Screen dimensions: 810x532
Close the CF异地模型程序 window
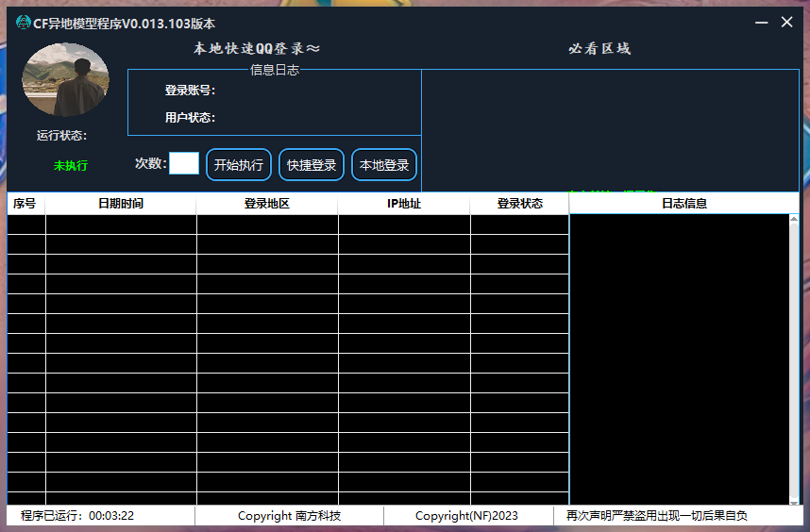tap(786, 23)
